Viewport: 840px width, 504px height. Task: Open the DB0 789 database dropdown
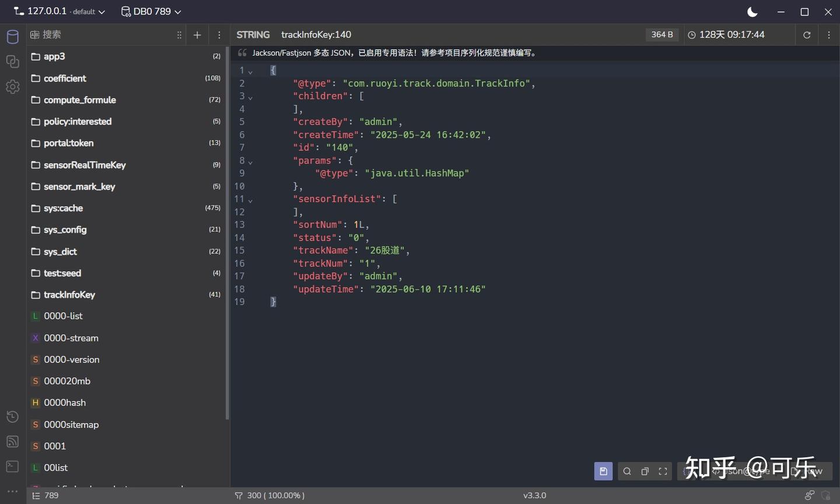click(151, 12)
